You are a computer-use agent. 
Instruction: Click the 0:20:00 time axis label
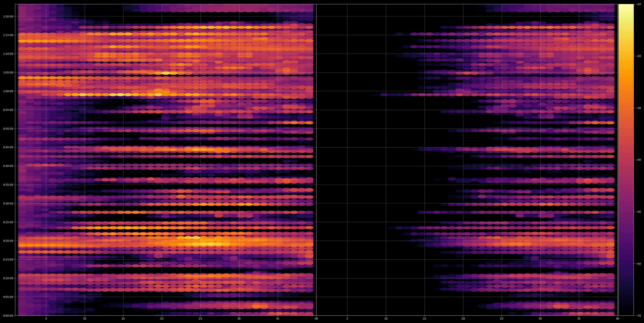8,241
